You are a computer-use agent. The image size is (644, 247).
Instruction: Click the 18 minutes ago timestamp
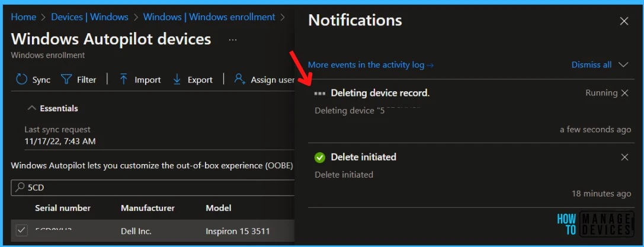pos(601,194)
